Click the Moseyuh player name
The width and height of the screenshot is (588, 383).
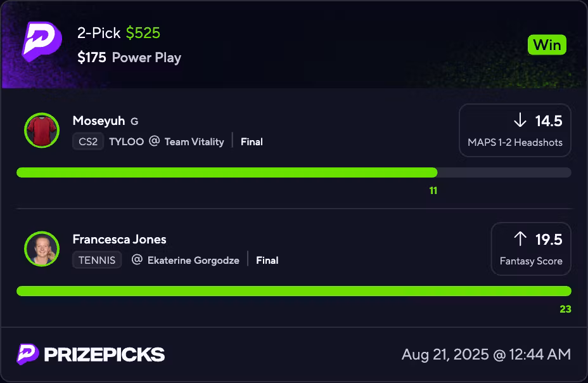[99, 120]
